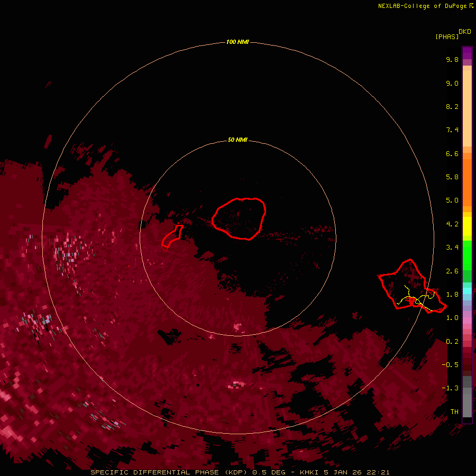Click the 5.0 scale value
Image resolution: width=476 pixels, height=476 pixels.
452,200
